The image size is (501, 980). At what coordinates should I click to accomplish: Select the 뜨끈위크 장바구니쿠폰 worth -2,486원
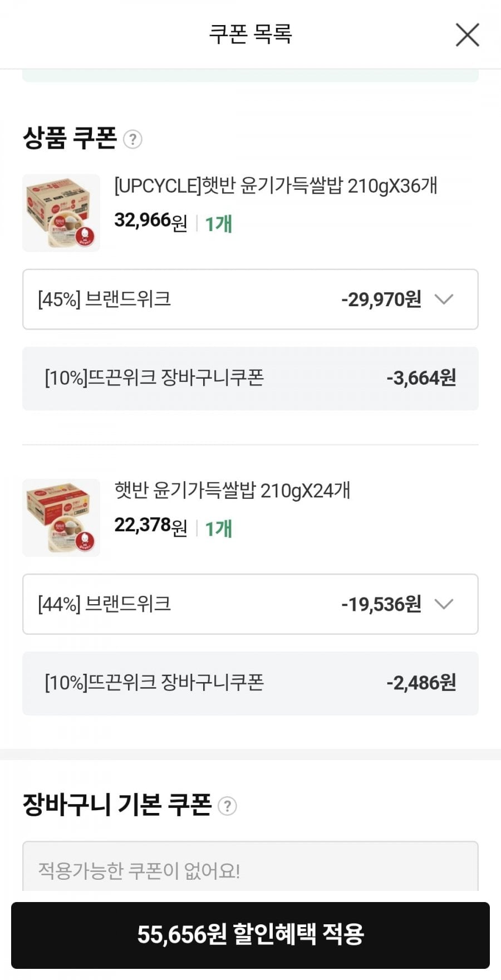(x=250, y=683)
